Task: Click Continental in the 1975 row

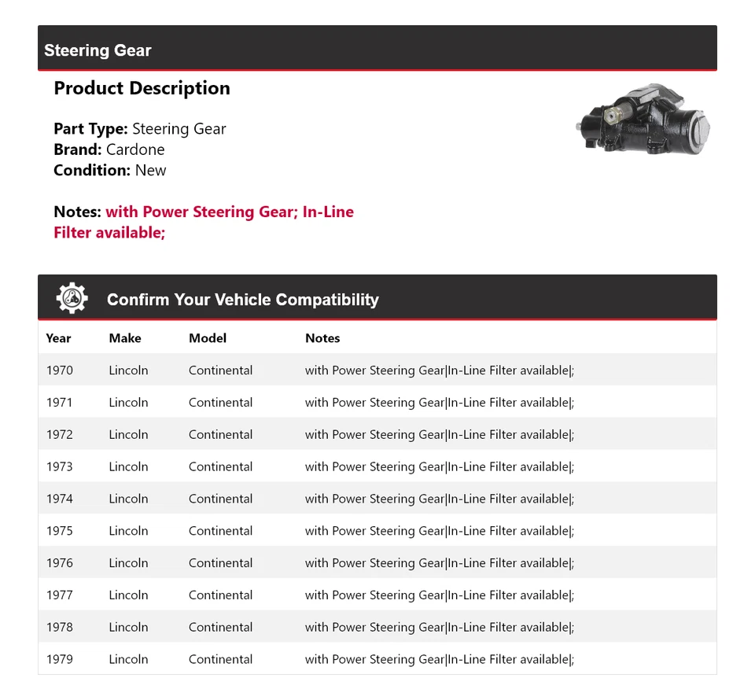Action: coord(220,531)
